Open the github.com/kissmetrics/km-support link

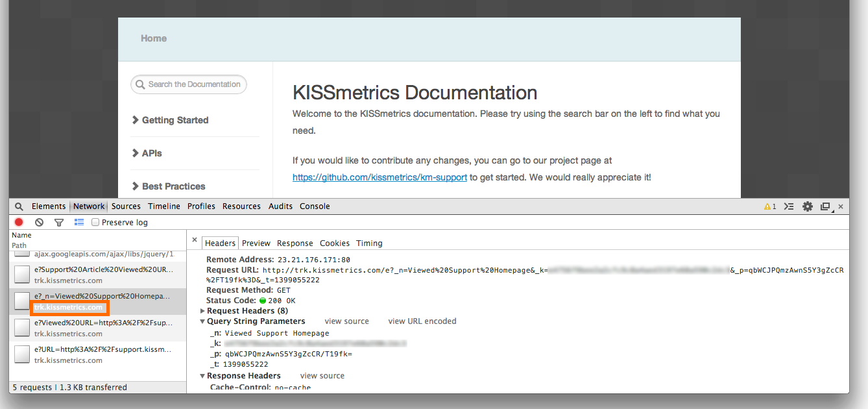(380, 177)
